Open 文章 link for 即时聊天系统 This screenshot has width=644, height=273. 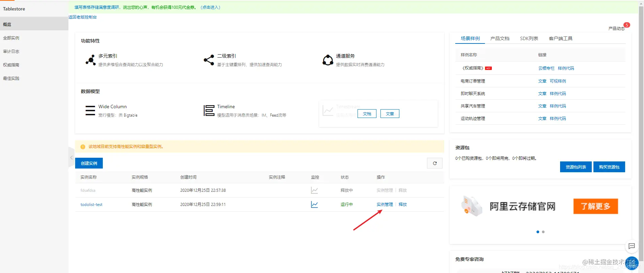click(x=542, y=93)
